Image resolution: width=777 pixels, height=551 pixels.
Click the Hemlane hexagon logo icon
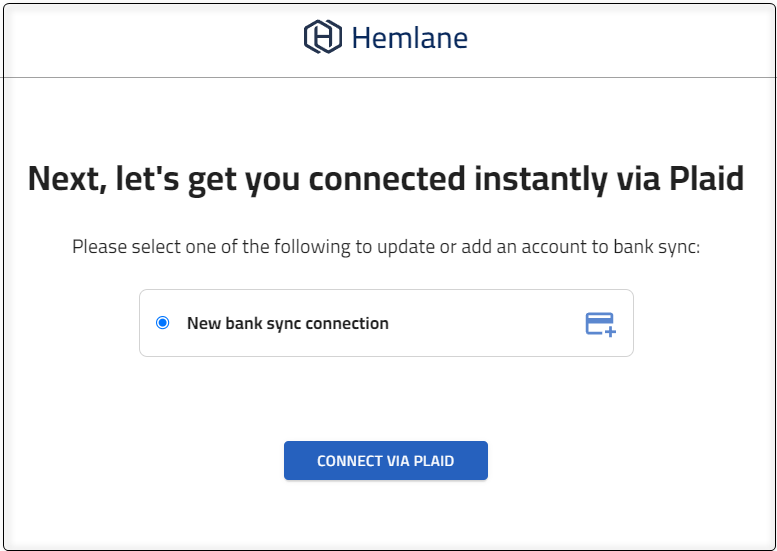click(x=323, y=38)
